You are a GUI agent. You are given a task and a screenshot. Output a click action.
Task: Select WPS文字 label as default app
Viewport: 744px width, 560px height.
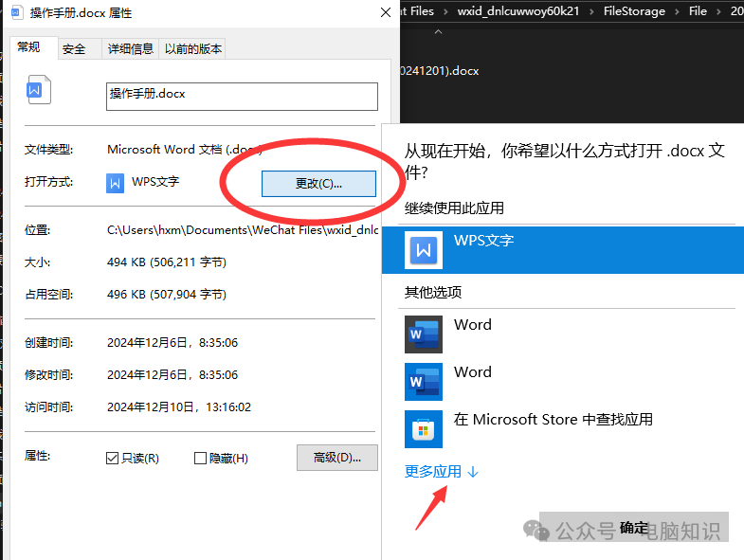click(484, 240)
